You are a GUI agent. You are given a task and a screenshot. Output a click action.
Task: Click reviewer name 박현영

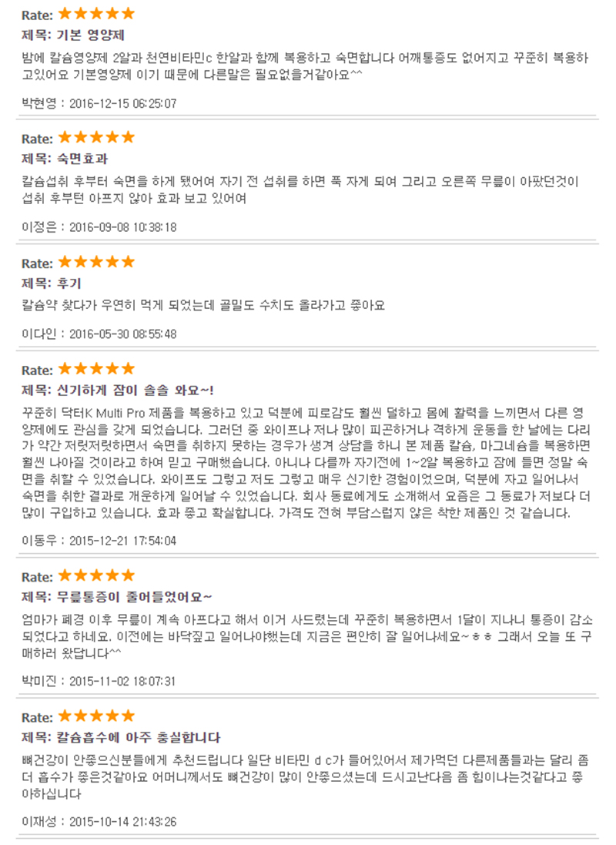(x=38, y=103)
